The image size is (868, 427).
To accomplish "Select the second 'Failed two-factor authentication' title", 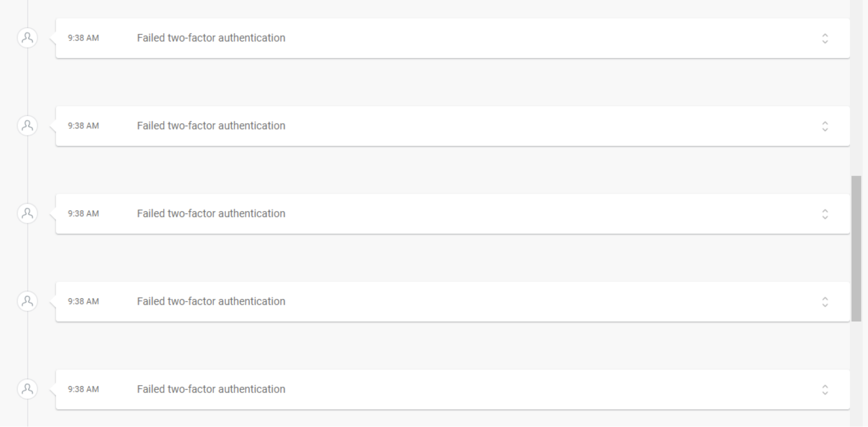I will click(x=211, y=126).
